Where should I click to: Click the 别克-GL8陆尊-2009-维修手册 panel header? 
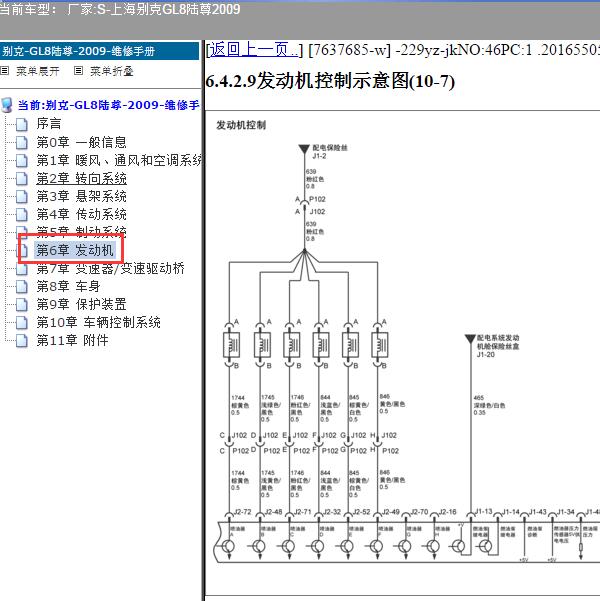coord(99,51)
